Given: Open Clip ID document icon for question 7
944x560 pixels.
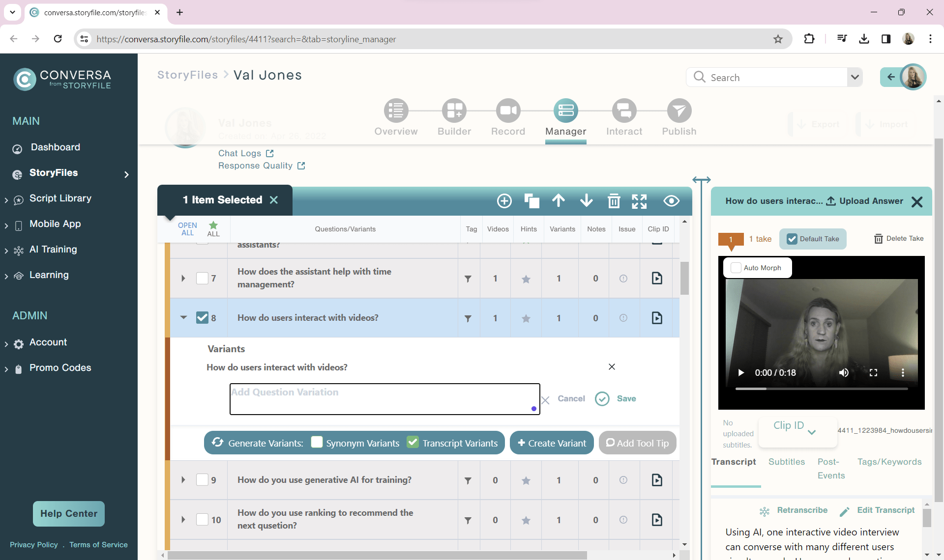Looking at the screenshot, I should click(x=657, y=278).
